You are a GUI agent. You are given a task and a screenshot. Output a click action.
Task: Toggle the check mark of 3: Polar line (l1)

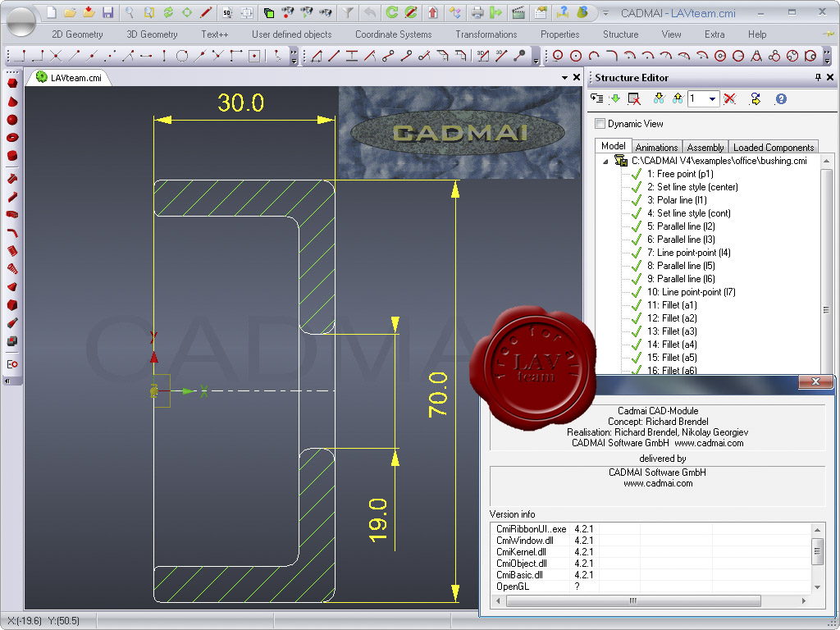click(637, 200)
